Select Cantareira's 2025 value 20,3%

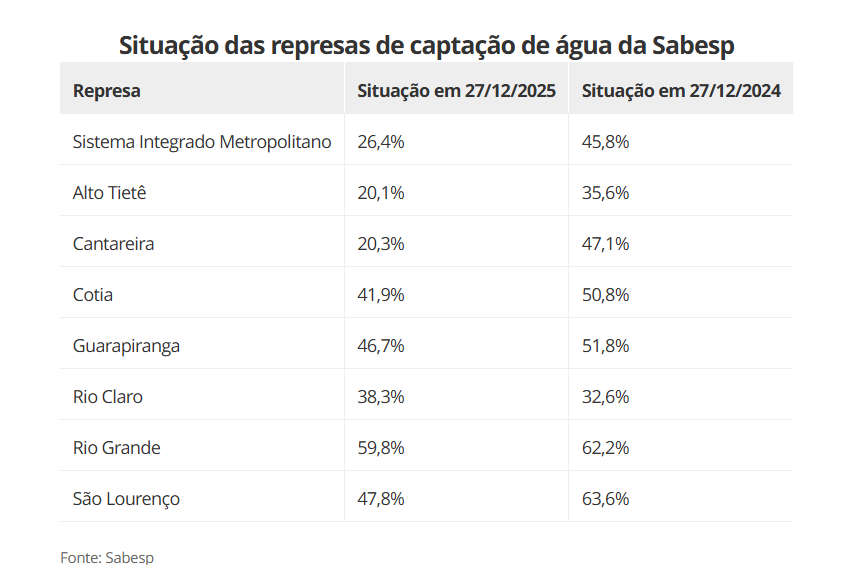(x=380, y=244)
